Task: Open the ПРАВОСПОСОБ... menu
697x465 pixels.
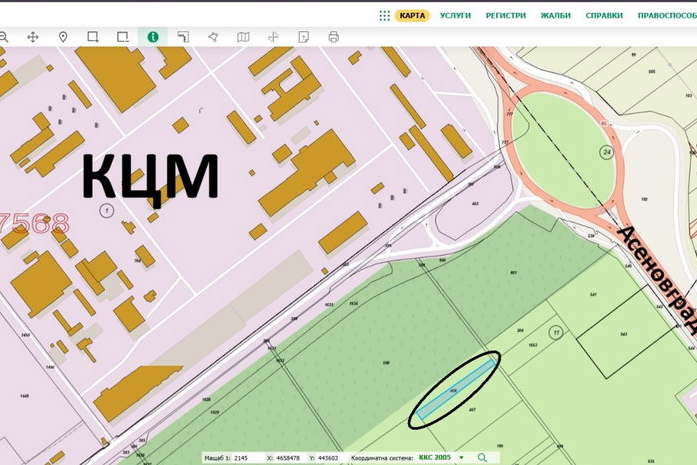Action: pyautogui.click(x=667, y=16)
